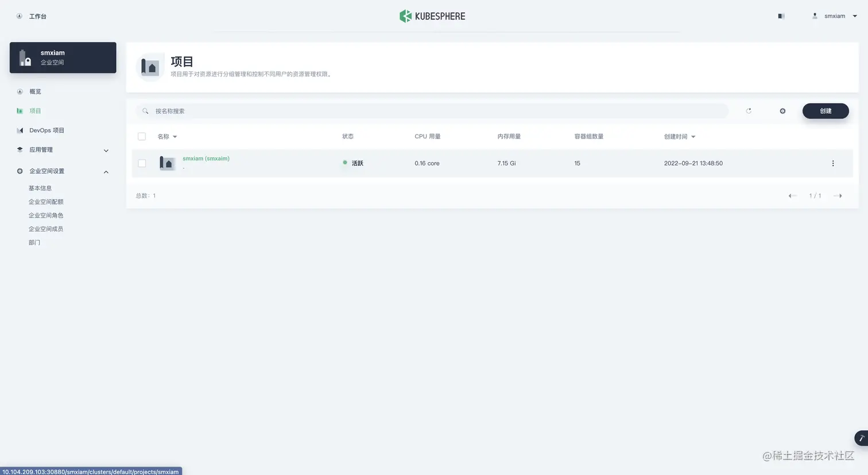
Task: Sort by 创建时间 column dropdown
Action: point(680,137)
